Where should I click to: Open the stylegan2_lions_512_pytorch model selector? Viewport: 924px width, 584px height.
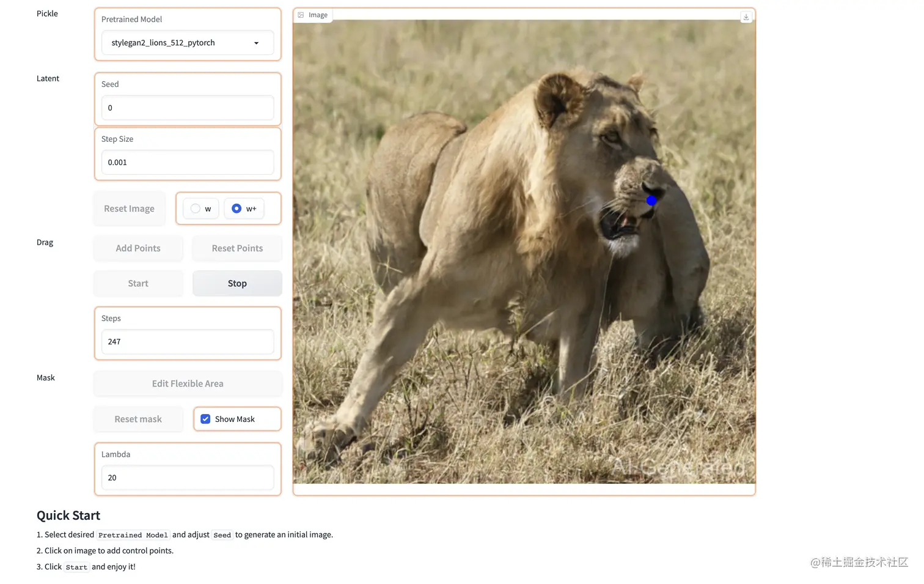pos(180,43)
